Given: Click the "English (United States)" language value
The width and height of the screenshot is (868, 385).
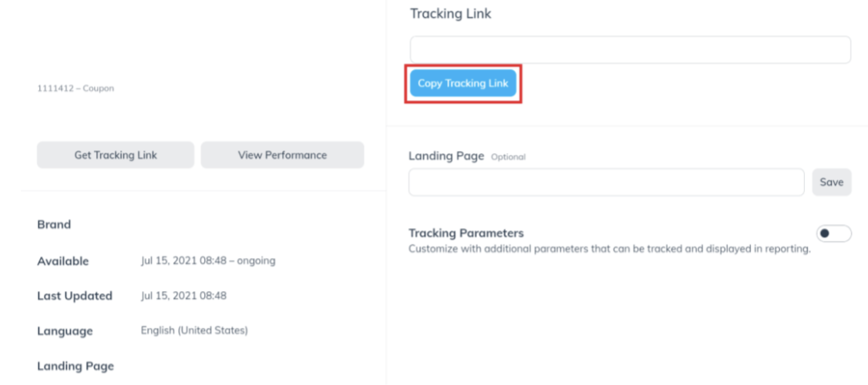Looking at the screenshot, I should tap(194, 330).
